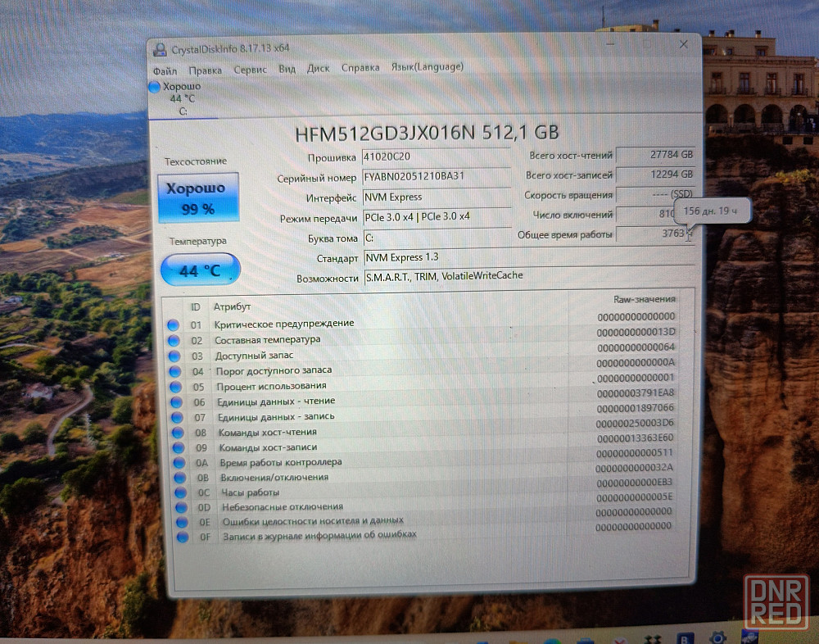
Task: Click status circle for Часы работы row
Action: (x=179, y=493)
